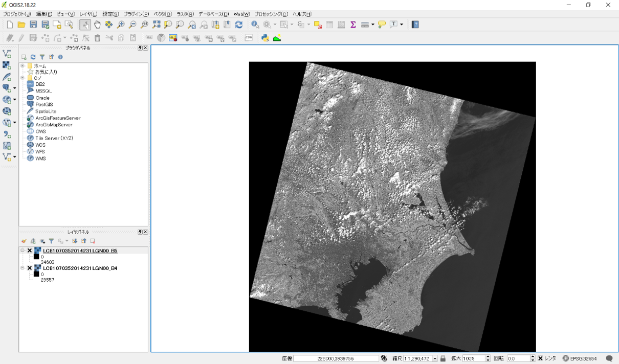Open the help icon on the toolbar

[x=415, y=25]
